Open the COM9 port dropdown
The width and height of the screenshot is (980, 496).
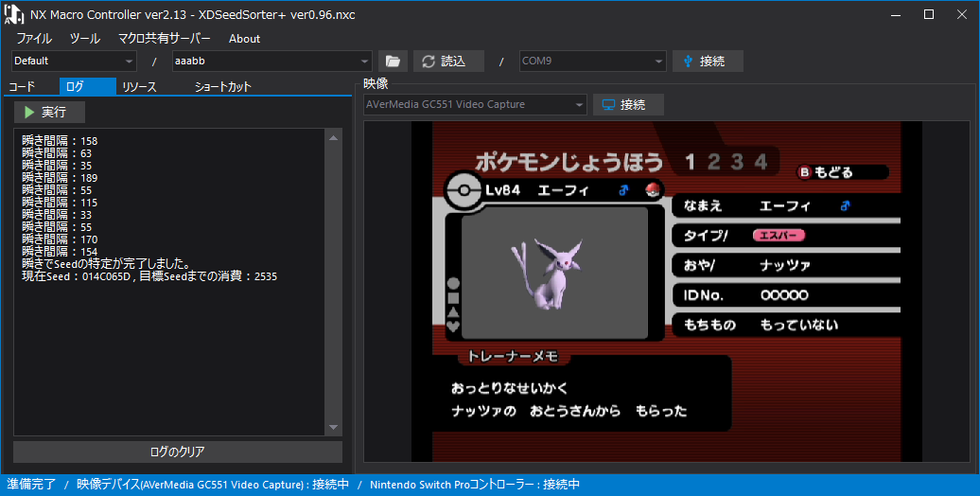(592, 62)
